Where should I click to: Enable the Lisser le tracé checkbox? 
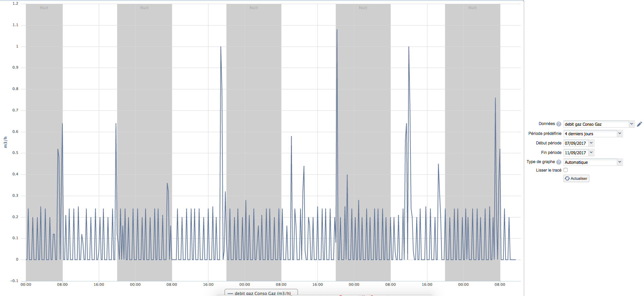click(x=566, y=170)
